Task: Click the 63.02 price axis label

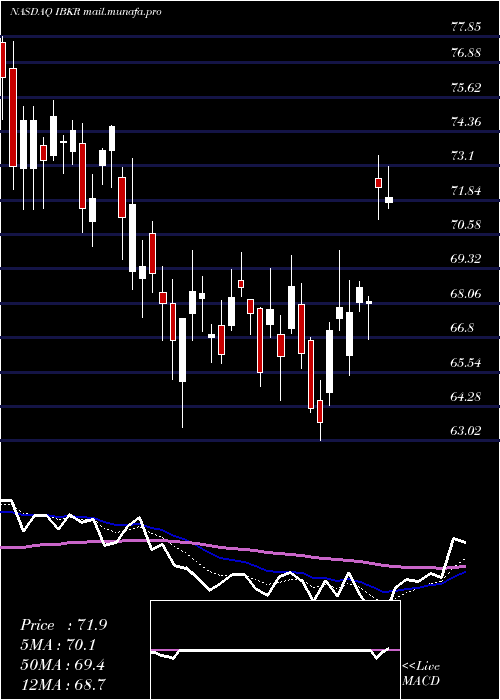Action: (x=466, y=431)
